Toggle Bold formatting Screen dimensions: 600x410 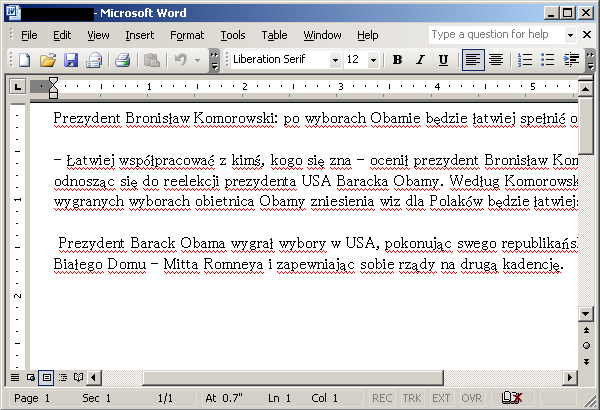pos(397,60)
